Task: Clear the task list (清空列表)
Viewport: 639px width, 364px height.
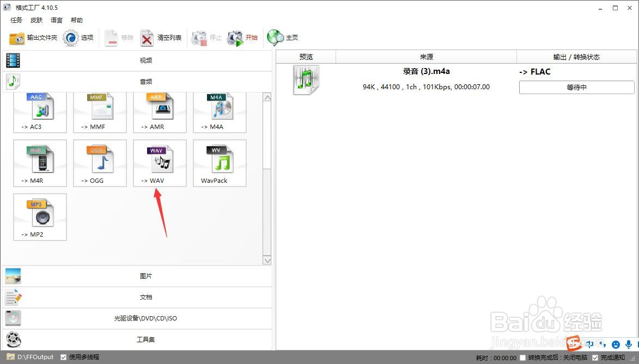Action: (161, 38)
